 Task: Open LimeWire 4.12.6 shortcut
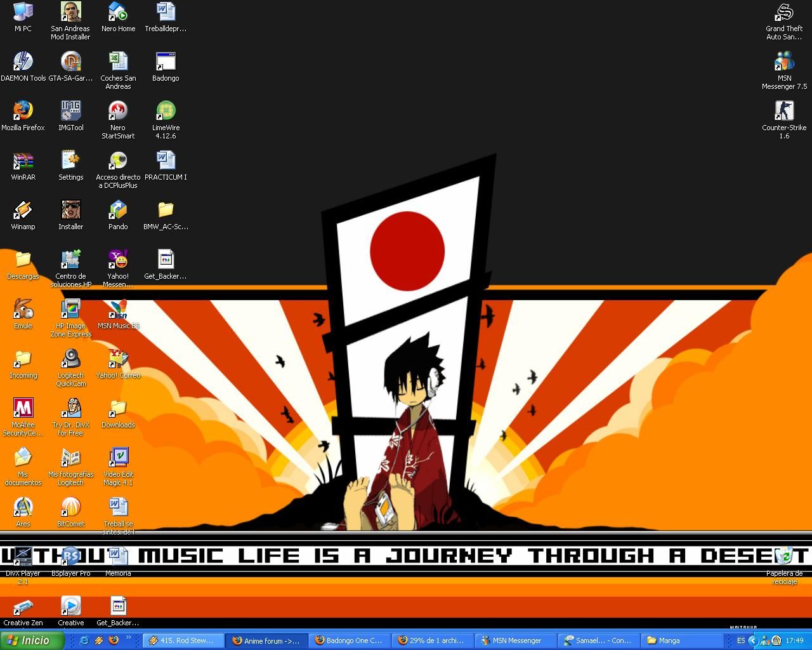(166, 120)
